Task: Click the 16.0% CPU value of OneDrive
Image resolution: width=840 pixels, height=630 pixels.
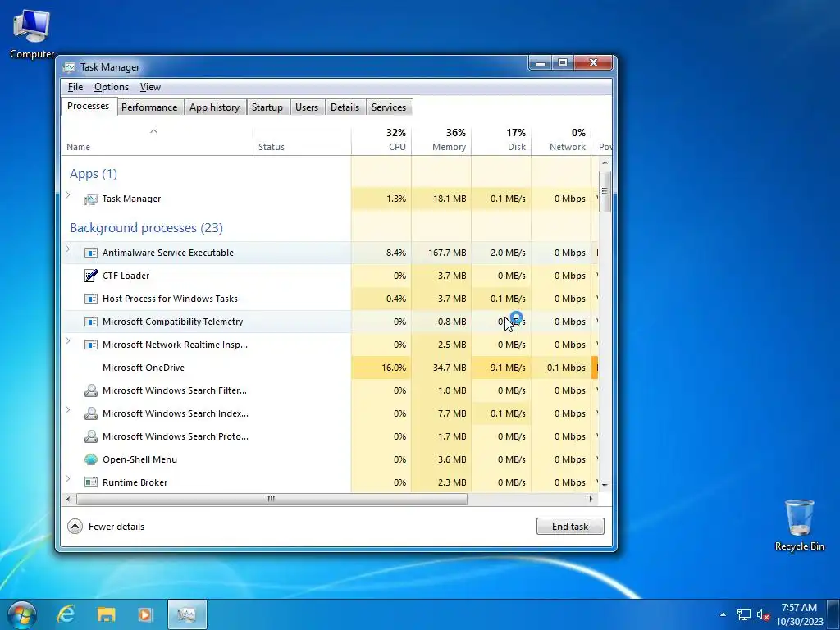Action: 394,368
